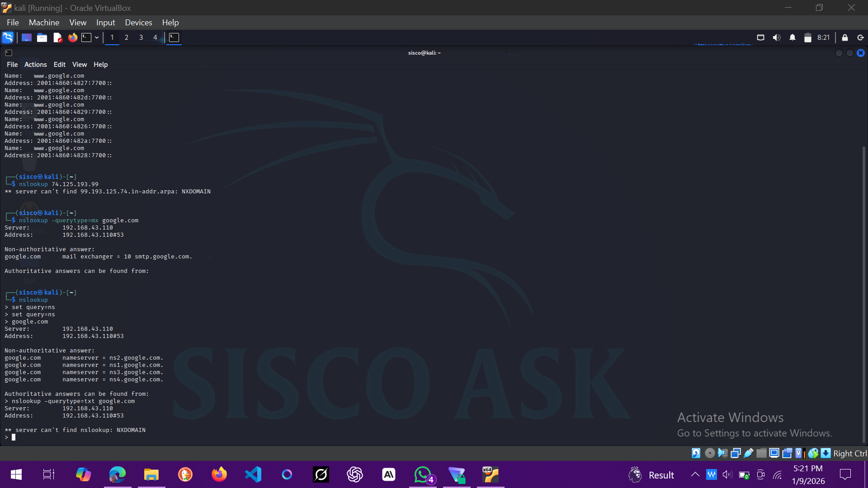Click terminal window scrollbar
Image resolution: width=868 pixels, height=488 pixels.
[864, 294]
